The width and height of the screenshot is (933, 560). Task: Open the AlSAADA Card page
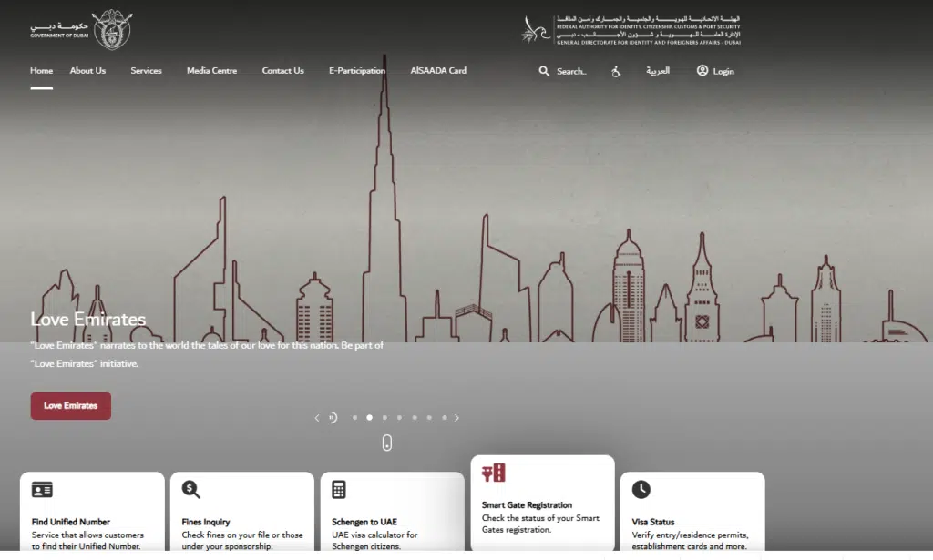[x=438, y=70]
